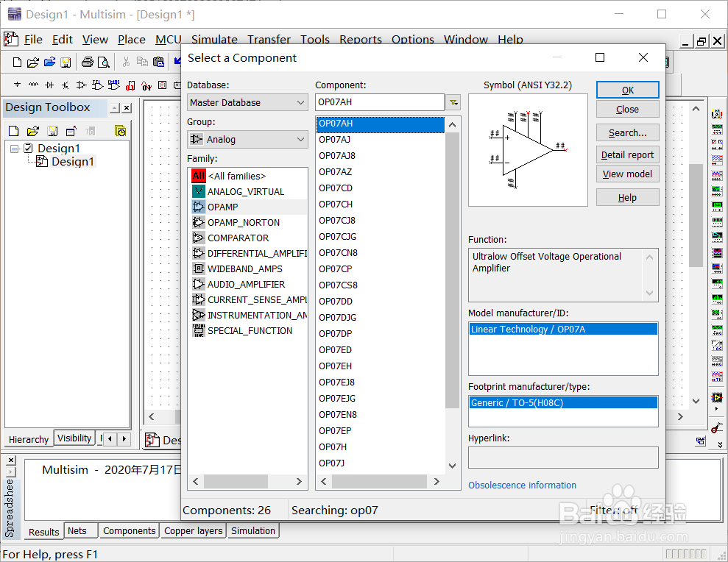Open the Analog op-amp component group icon
The image size is (728, 562).
[81, 85]
